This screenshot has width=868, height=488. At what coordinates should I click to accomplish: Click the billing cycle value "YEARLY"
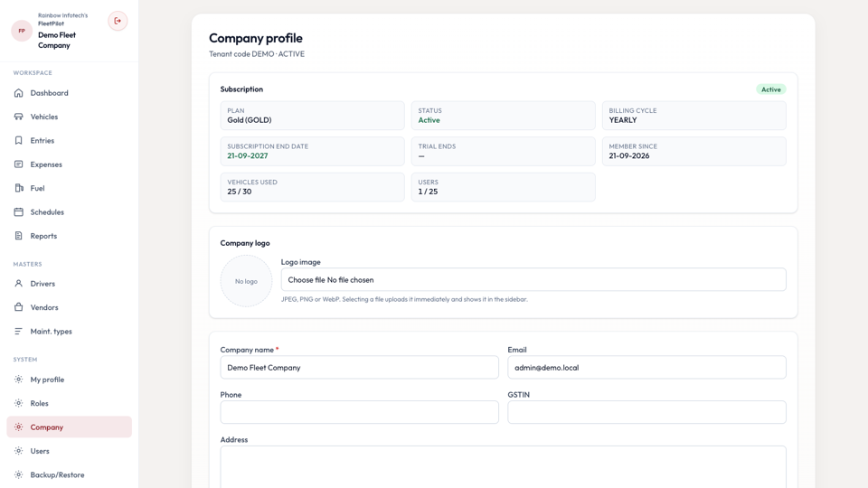623,120
